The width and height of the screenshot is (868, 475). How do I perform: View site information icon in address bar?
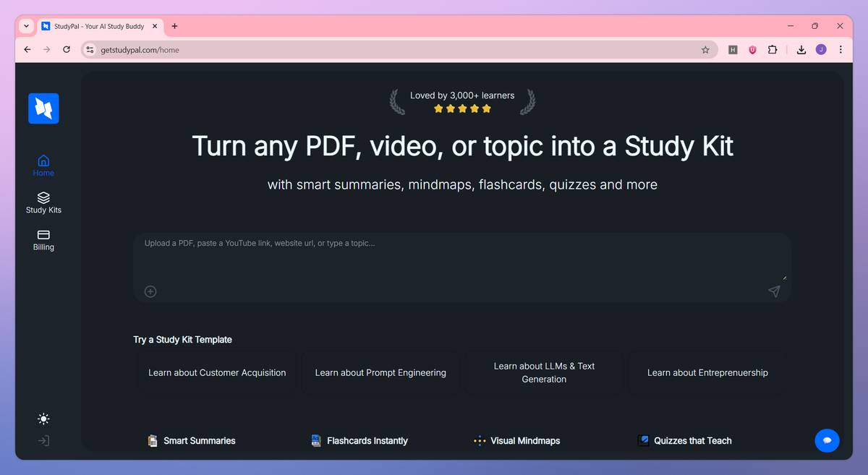[x=90, y=50]
